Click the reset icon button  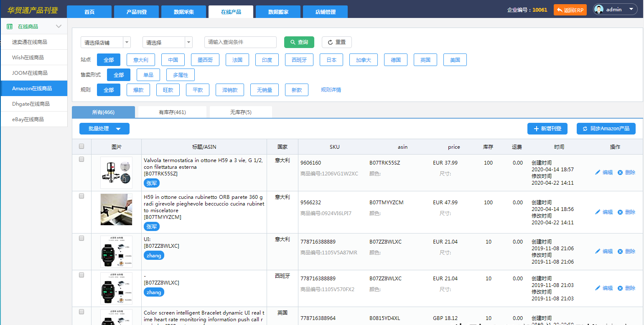(x=336, y=42)
